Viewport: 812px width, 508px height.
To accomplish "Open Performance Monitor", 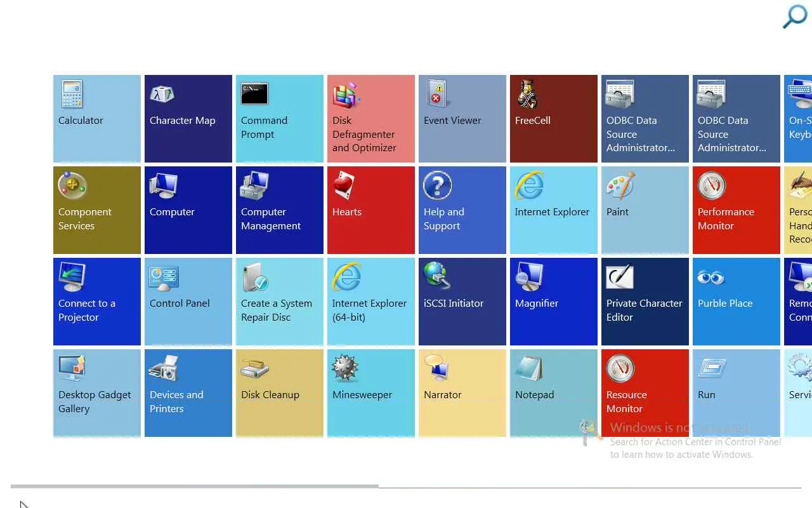I will point(737,210).
